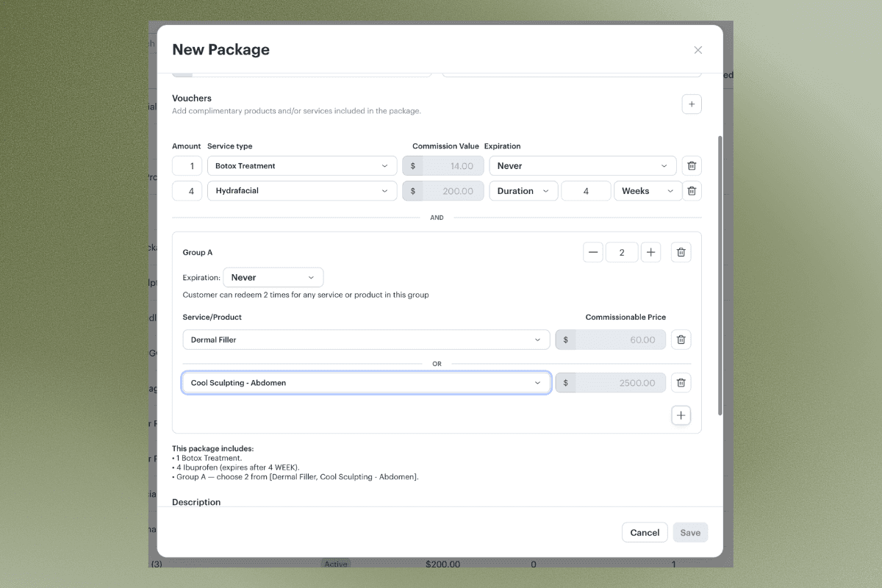Edit amount field for Botox Treatment
This screenshot has width=882, height=588.
187,166
